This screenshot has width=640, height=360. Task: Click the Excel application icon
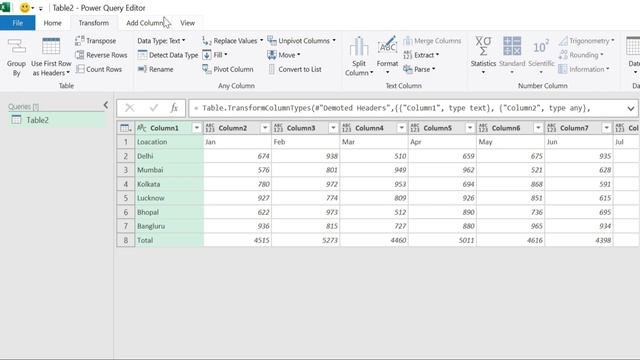click(5, 7)
